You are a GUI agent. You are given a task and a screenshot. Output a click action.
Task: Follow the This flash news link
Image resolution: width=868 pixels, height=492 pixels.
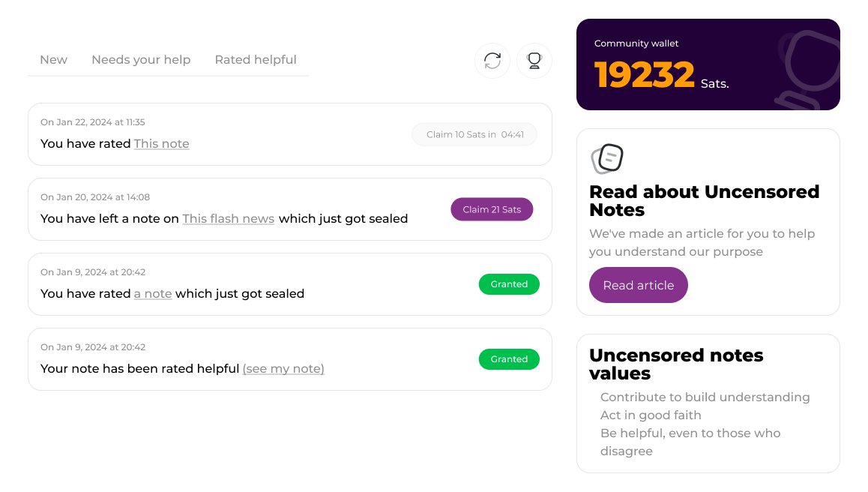228,219
